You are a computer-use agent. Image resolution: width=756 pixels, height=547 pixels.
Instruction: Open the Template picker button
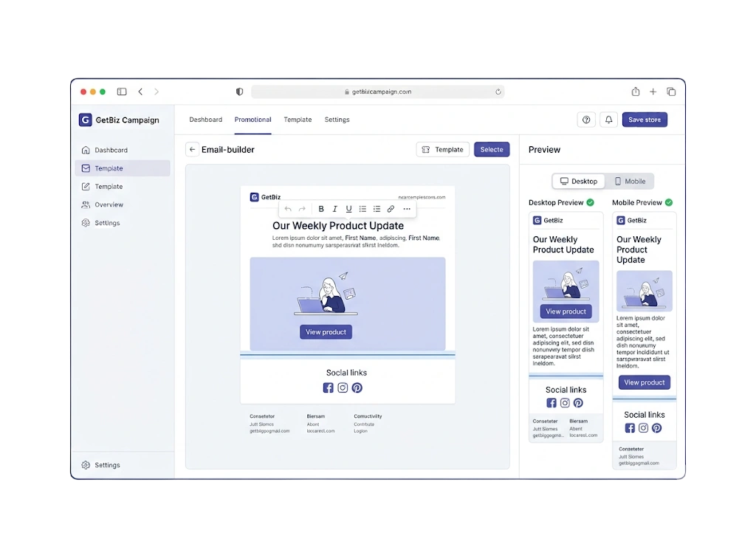pos(443,149)
